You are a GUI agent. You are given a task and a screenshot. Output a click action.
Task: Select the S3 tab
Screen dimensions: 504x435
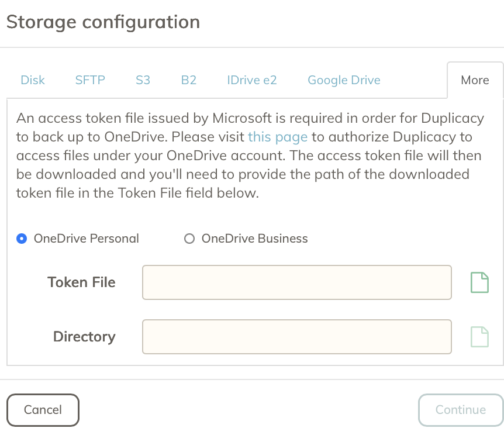[143, 80]
